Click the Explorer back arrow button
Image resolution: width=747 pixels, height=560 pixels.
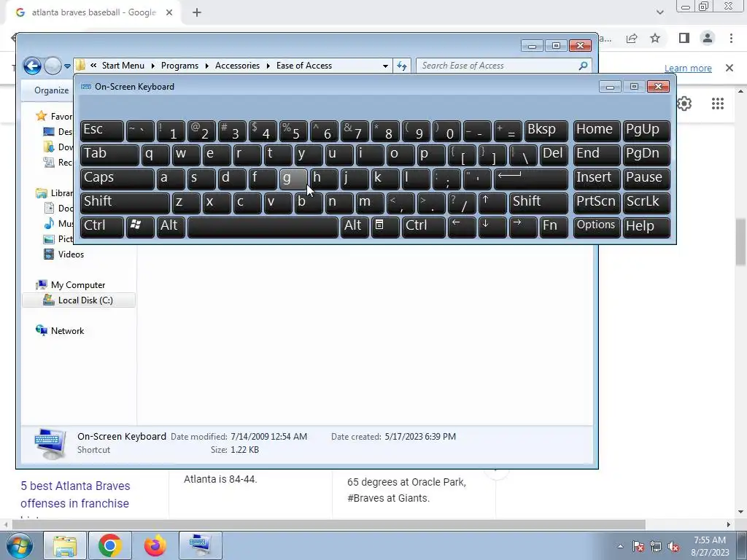(32, 66)
